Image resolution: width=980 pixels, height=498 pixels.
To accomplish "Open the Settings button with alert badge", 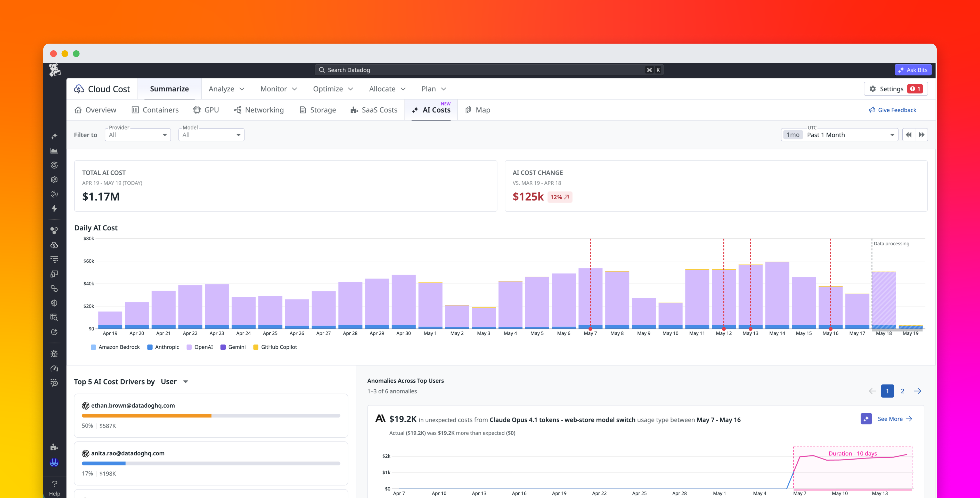I will 896,89.
